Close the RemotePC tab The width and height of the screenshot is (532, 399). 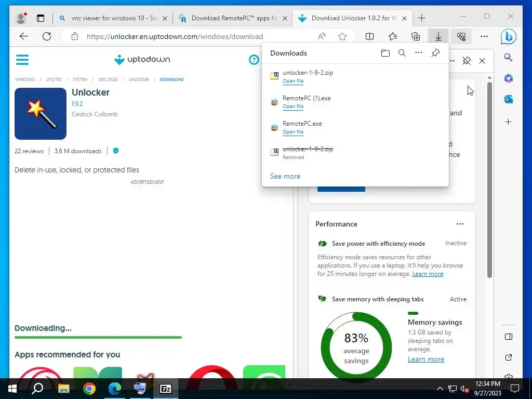(285, 18)
